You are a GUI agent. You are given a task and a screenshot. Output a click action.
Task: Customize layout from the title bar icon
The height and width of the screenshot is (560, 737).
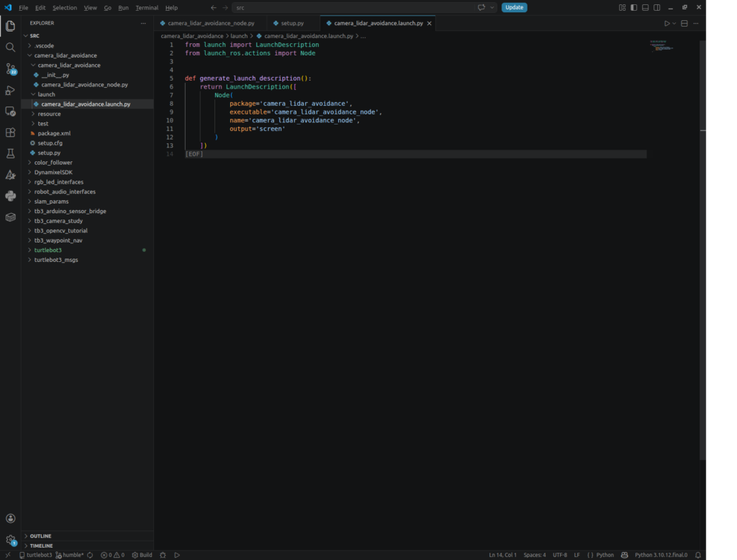[x=623, y=7]
